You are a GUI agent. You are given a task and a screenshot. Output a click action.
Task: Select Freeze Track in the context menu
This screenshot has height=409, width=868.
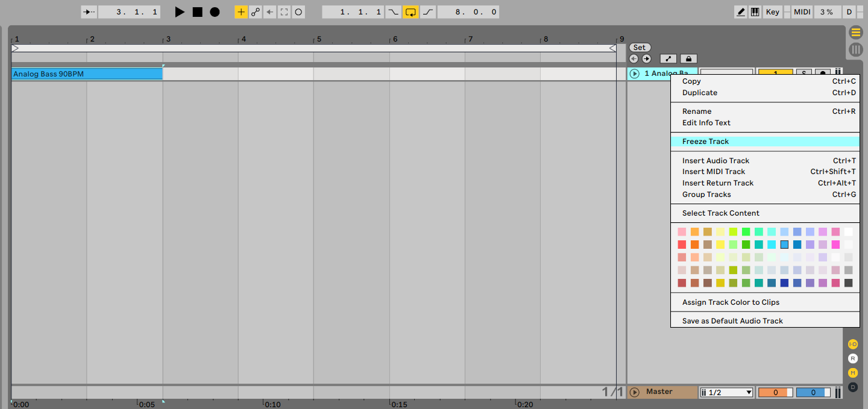[765, 142]
